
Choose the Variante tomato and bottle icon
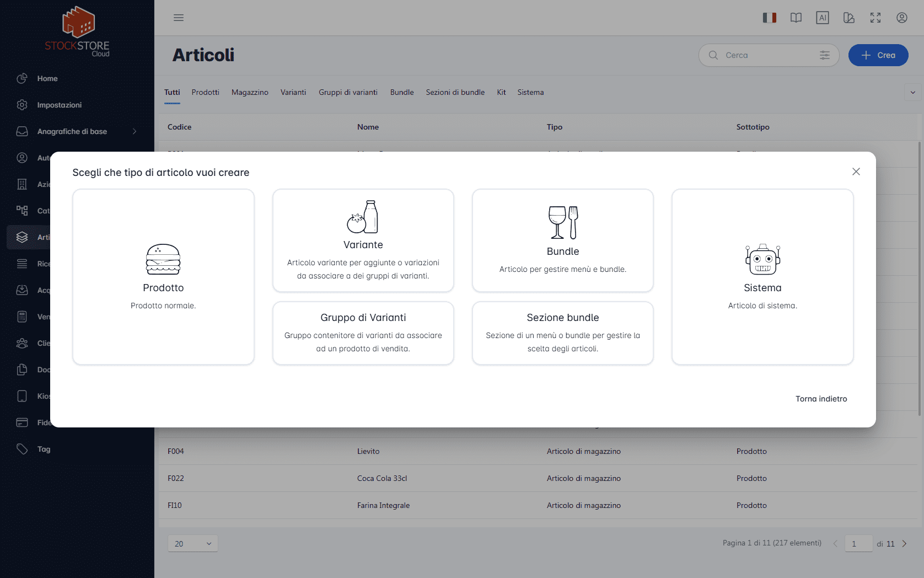363,217
